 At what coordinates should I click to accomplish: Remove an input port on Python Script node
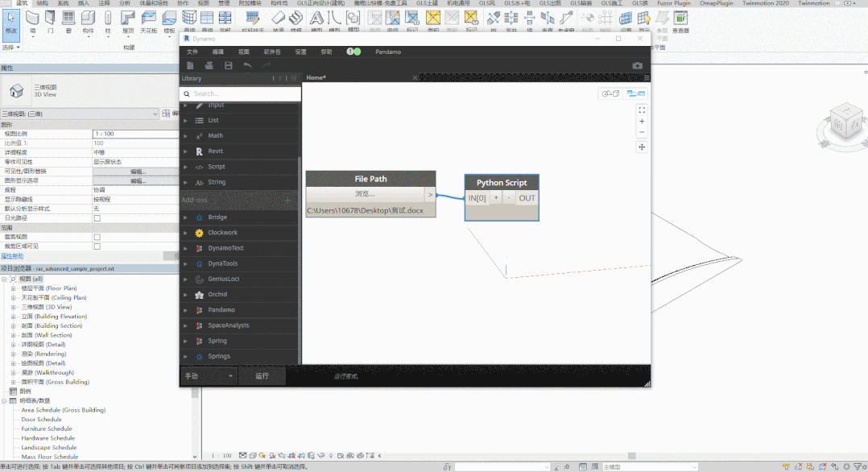tap(509, 198)
